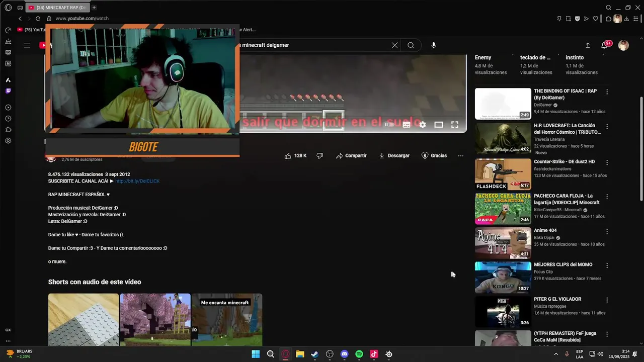Open more options for Counter-Strike DE dust2 video
This screenshot has width=644, height=362.
[607, 162]
